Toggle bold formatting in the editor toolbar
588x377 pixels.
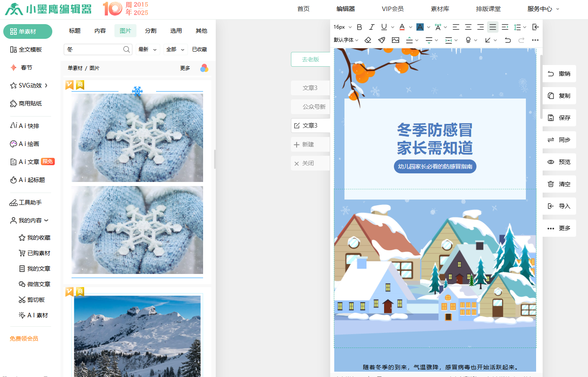click(x=359, y=27)
